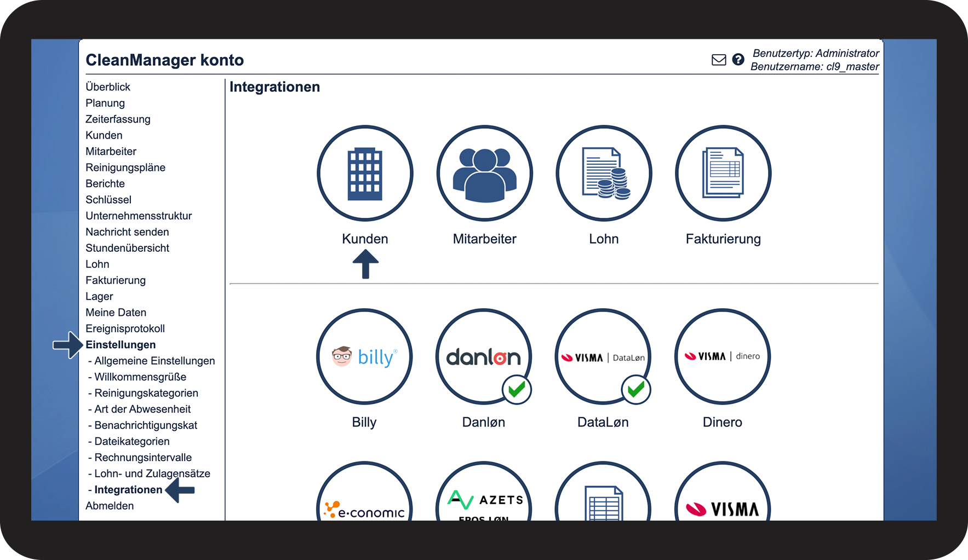968x560 pixels.
Task: Click the Danløn label below its logo
Action: 484,423
